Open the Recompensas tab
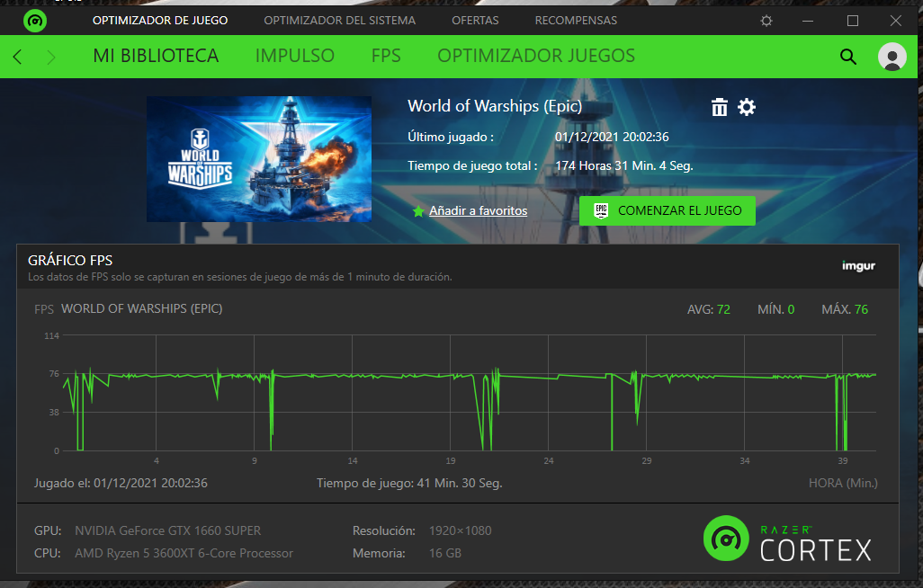923x588 pixels. click(576, 21)
